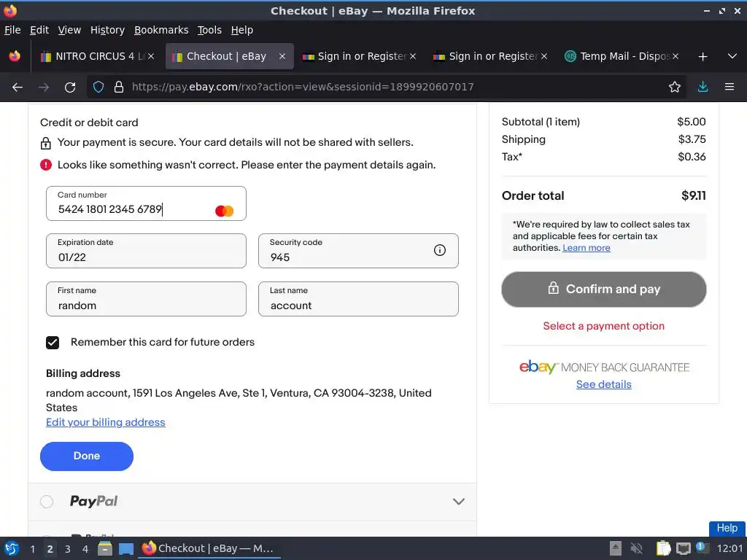Viewport: 747px width, 560px height.
Task: Click the Last name field
Action: [x=358, y=299]
